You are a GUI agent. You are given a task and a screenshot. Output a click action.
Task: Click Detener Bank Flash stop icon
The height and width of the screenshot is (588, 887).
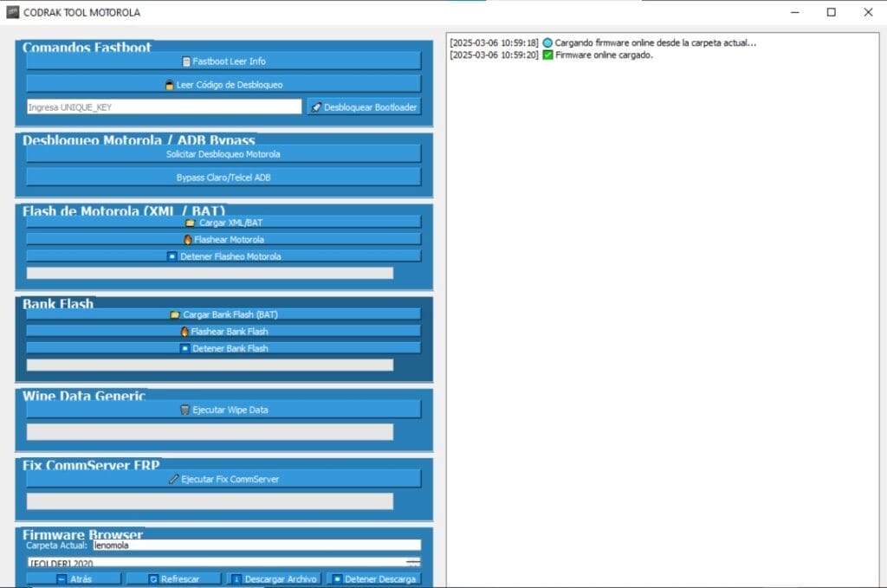pyautogui.click(x=185, y=348)
